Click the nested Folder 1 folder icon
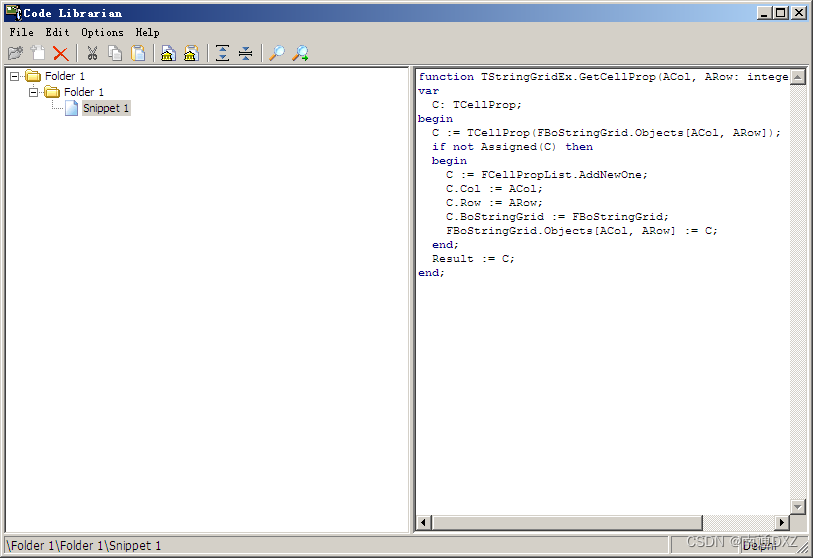 (52, 92)
